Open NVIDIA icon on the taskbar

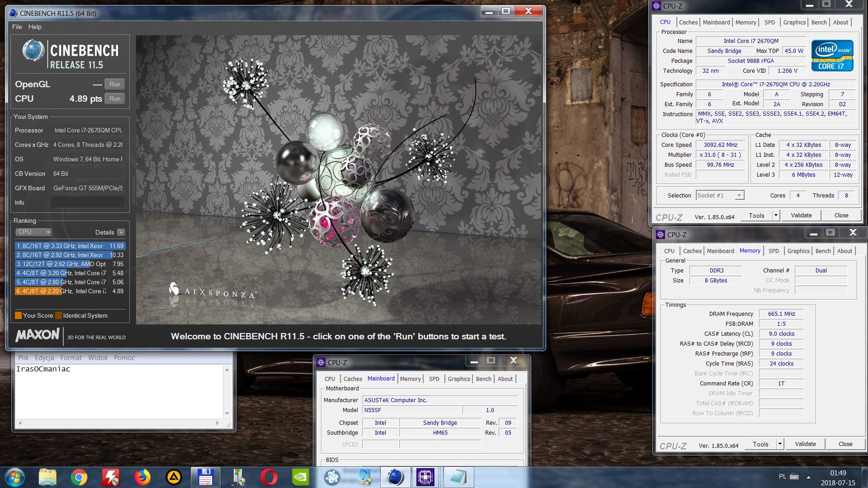click(x=301, y=477)
